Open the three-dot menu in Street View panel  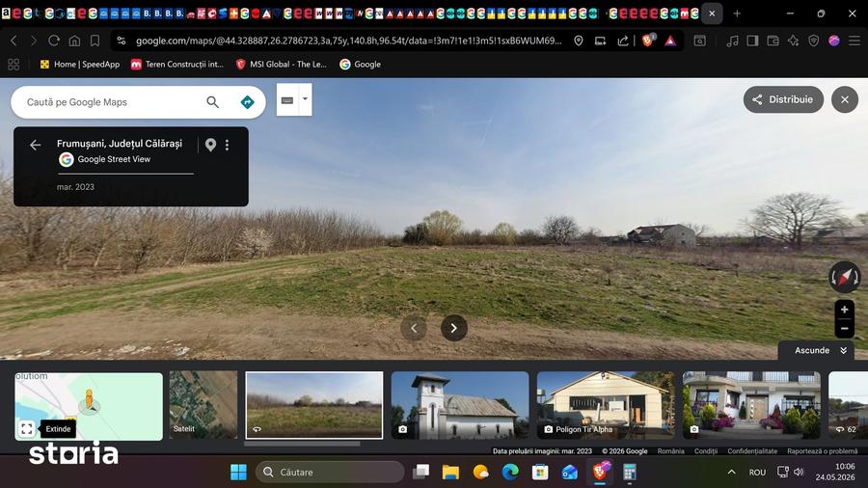pyautogui.click(x=227, y=145)
